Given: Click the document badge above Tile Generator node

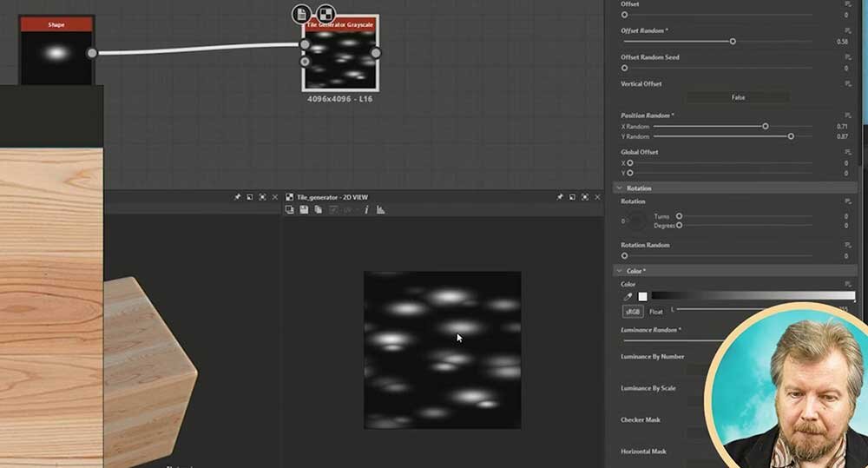Looking at the screenshot, I should (x=302, y=14).
